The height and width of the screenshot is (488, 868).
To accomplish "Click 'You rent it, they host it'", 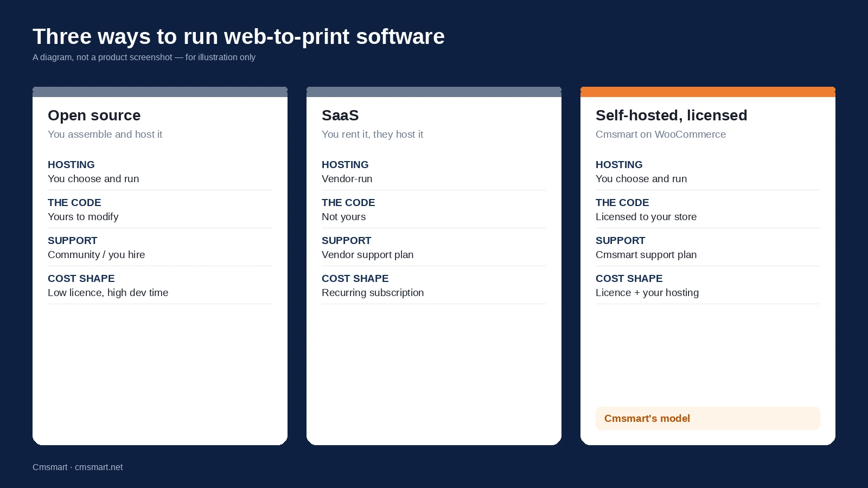I will tap(373, 134).
